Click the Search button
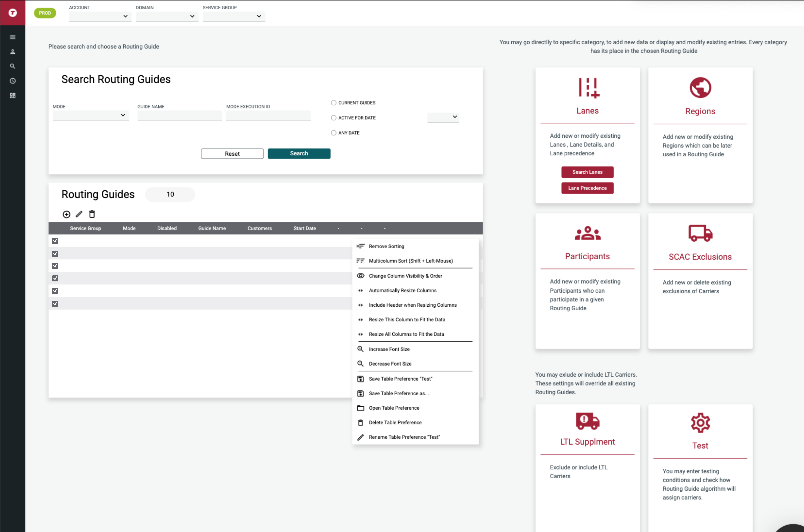Image resolution: width=804 pixels, height=532 pixels. (299, 153)
